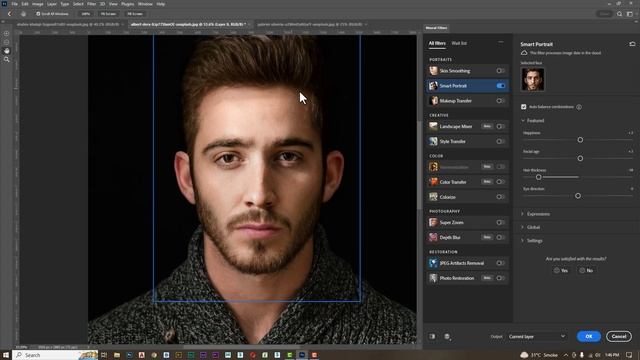This screenshot has width=640, height=360.
Task: Click the 100% zoom button
Action: coord(85,14)
